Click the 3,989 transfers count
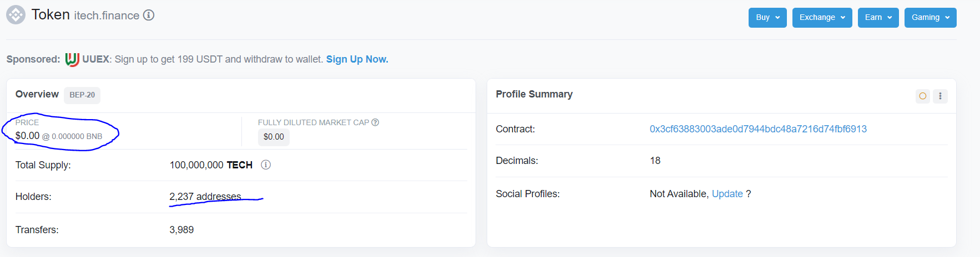980x257 pixels. coord(181,230)
